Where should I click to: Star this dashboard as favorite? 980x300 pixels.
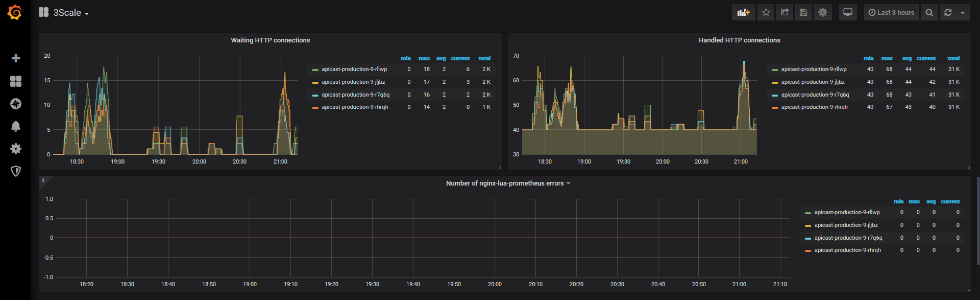pyautogui.click(x=766, y=12)
